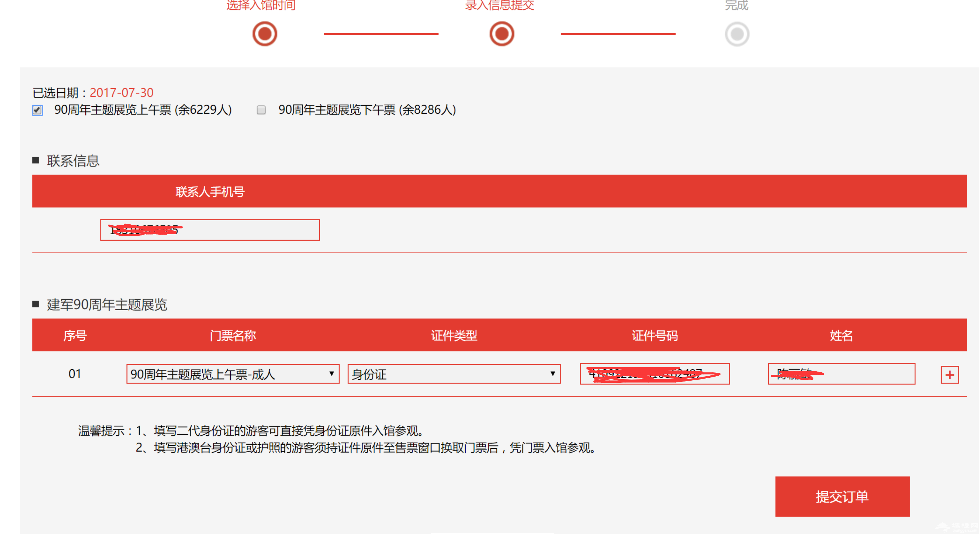Focus the 联系人手机号 phone input field
The height and width of the screenshot is (534, 980).
point(210,230)
